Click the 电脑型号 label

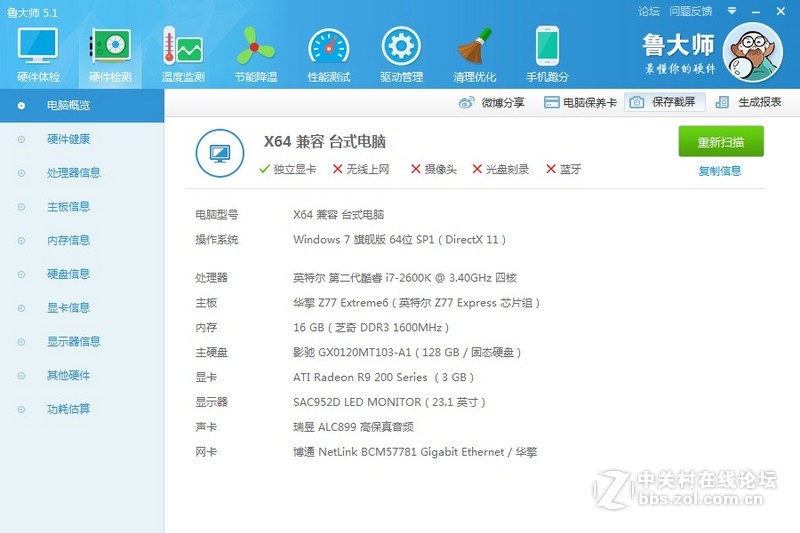(x=217, y=215)
